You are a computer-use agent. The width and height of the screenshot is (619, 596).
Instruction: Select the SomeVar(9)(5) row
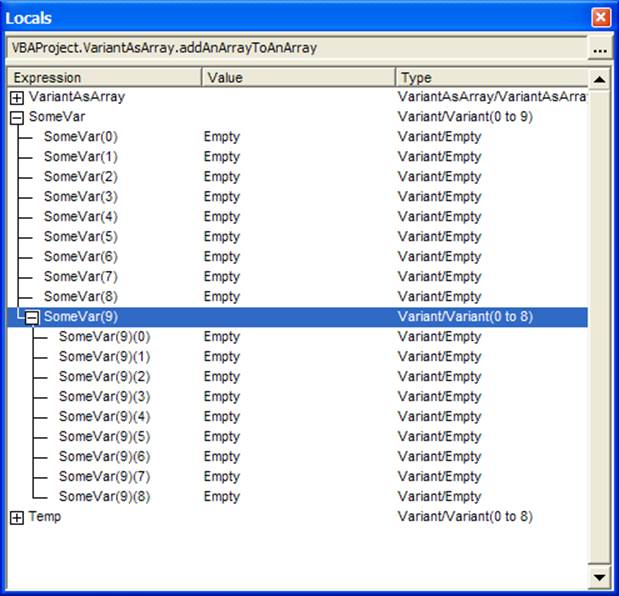pyautogui.click(x=104, y=437)
